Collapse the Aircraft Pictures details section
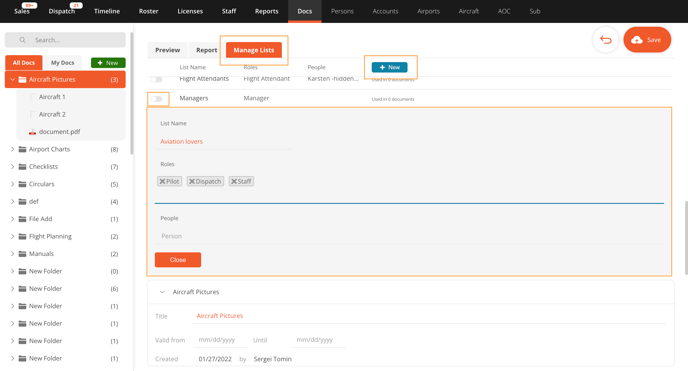This screenshot has width=688, height=371. tap(162, 292)
